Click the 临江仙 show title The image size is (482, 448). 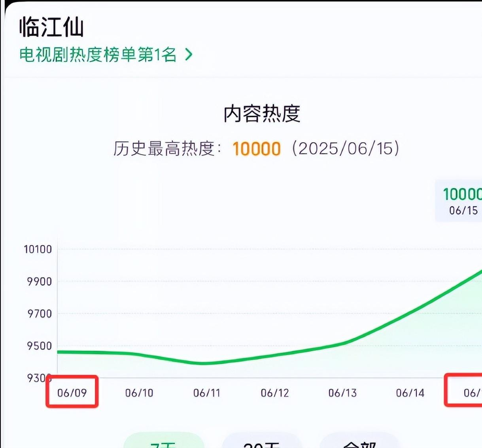tap(51, 27)
